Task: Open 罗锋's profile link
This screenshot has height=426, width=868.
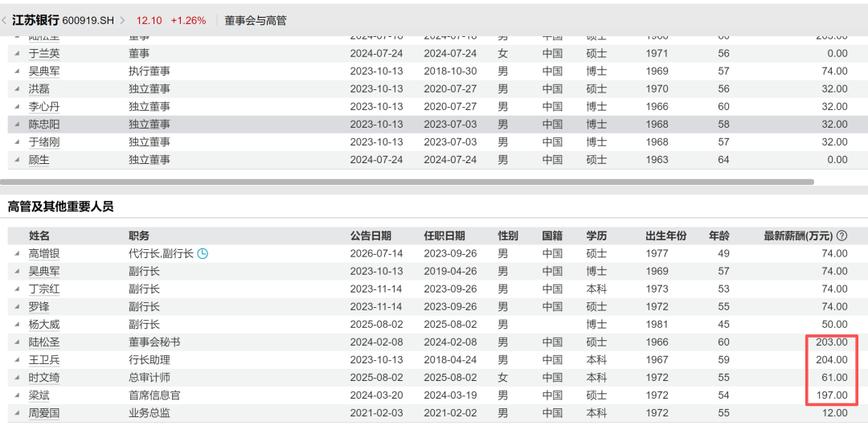Action: (39, 307)
